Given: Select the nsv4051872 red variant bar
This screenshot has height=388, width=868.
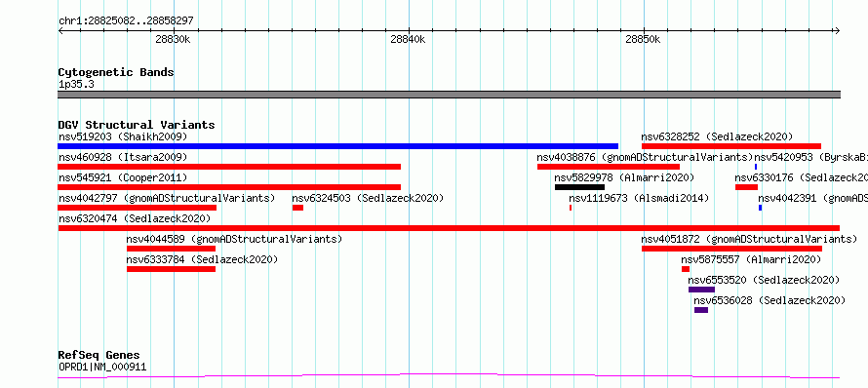Looking at the screenshot, I should [x=731, y=249].
